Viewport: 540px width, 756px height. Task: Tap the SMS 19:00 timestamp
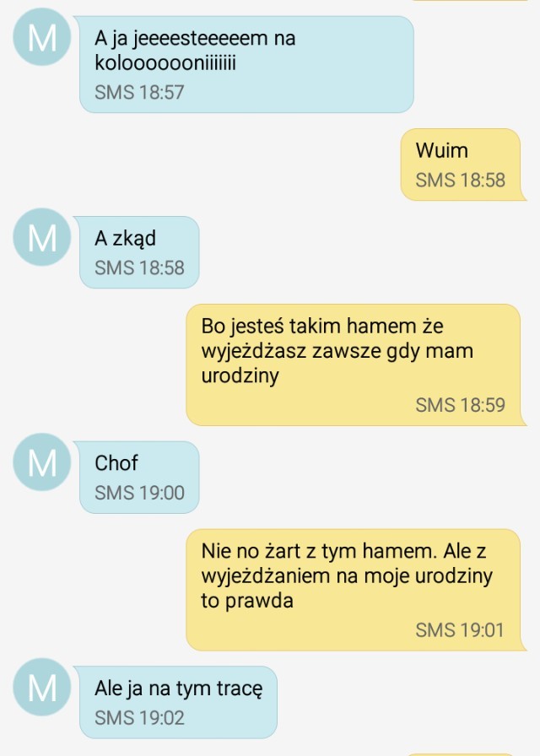click(x=139, y=493)
